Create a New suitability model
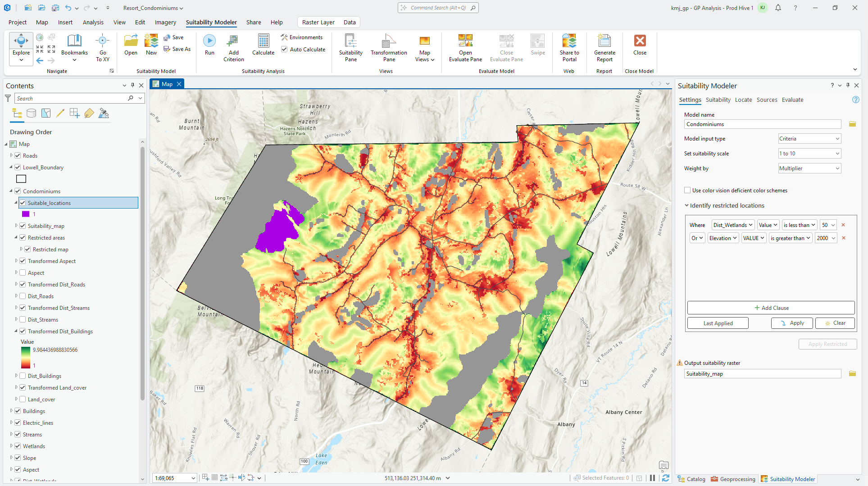This screenshot has width=868, height=486. coord(151,45)
